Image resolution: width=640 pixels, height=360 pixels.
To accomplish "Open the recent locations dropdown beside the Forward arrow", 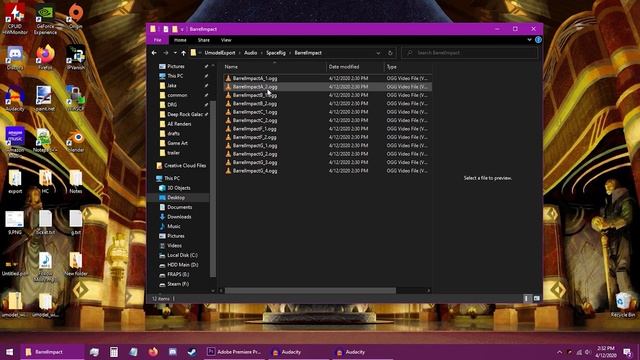I will point(175,53).
